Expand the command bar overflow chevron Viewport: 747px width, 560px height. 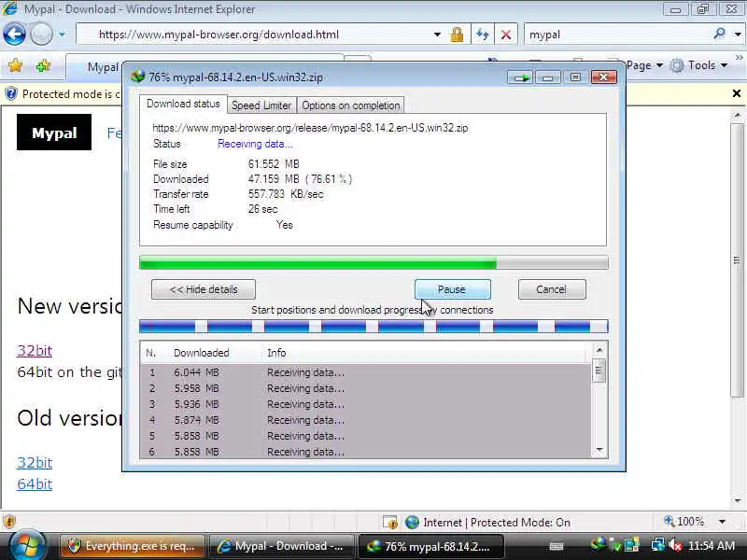coord(739,58)
